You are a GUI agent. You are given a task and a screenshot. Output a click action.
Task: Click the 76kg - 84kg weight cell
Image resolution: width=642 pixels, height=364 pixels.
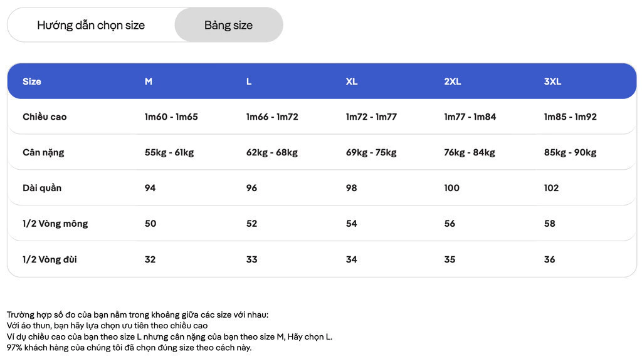[x=470, y=152]
